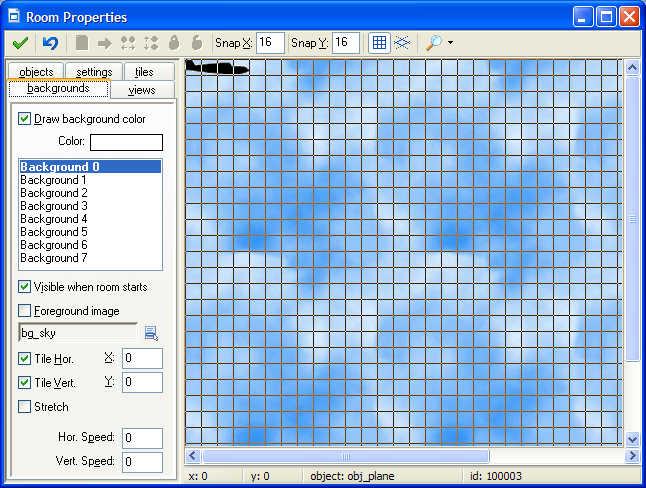Viewport: 646px width, 488px height.
Task: Click the Snap X input field
Action: pos(270,42)
